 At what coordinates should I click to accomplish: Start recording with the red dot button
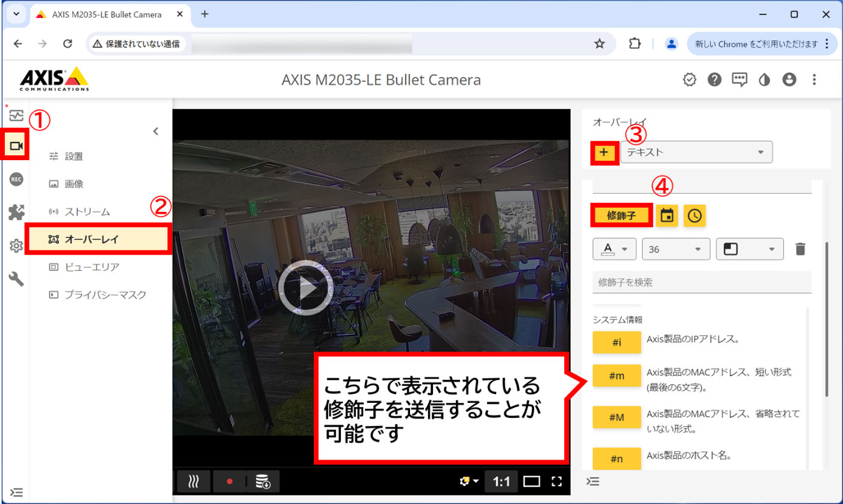click(x=229, y=482)
